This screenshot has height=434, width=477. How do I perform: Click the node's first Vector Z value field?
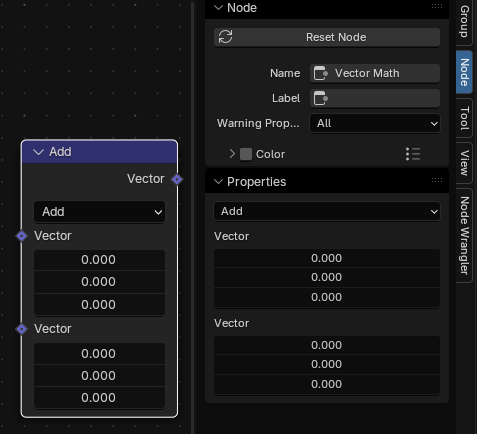coord(99,305)
